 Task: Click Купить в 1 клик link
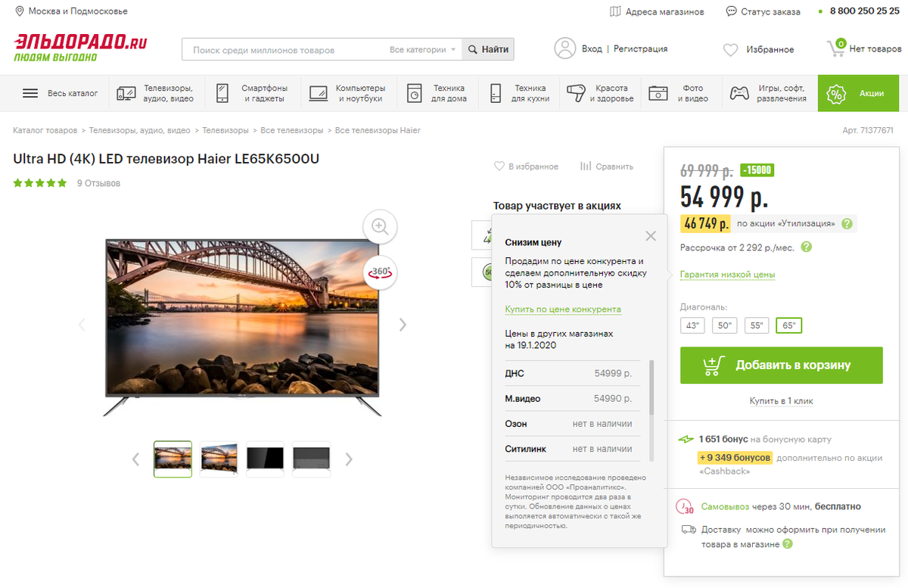pyautogui.click(x=781, y=401)
